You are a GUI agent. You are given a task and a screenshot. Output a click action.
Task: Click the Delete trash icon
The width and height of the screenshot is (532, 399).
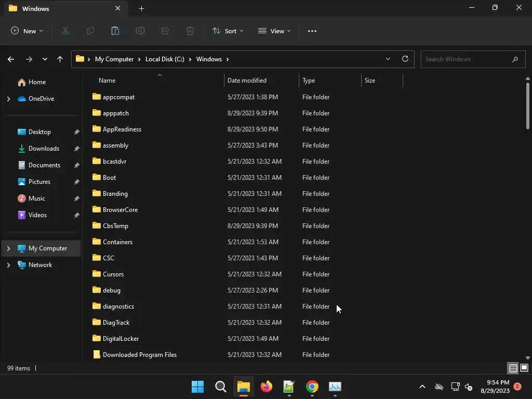click(x=190, y=31)
